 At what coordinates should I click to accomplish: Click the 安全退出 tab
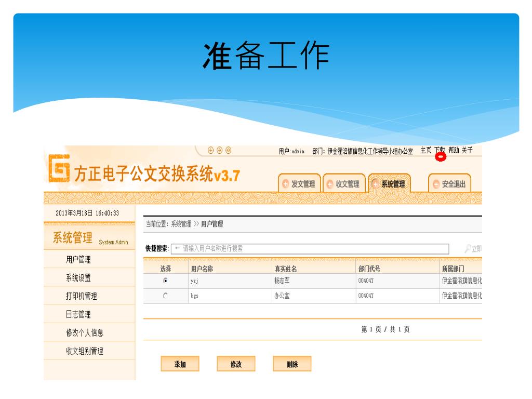tap(449, 184)
